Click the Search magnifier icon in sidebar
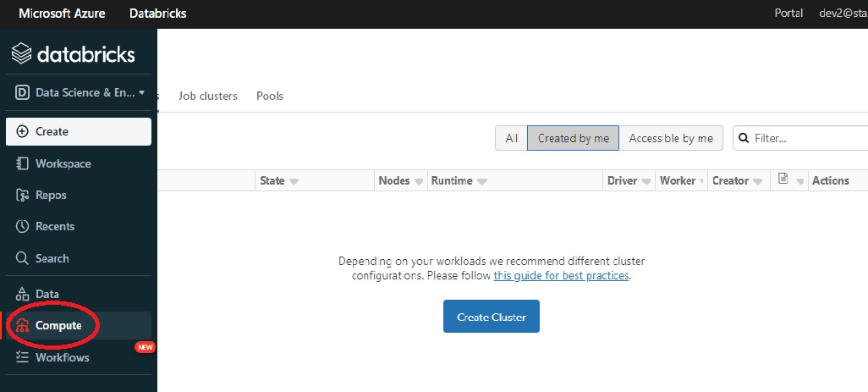Image resolution: width=868 pixels, height=392 pixels. click(23, 258)
